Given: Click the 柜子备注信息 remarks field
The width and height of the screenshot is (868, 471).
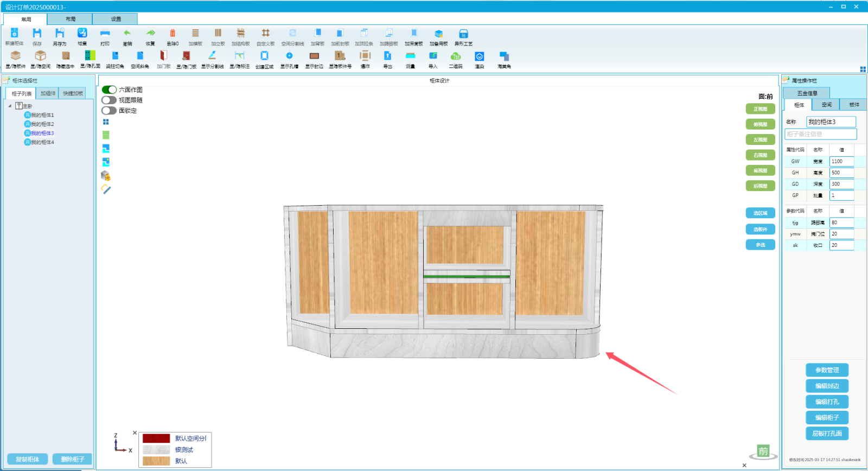Looking at the screenshot, I should tap(821, 134).
